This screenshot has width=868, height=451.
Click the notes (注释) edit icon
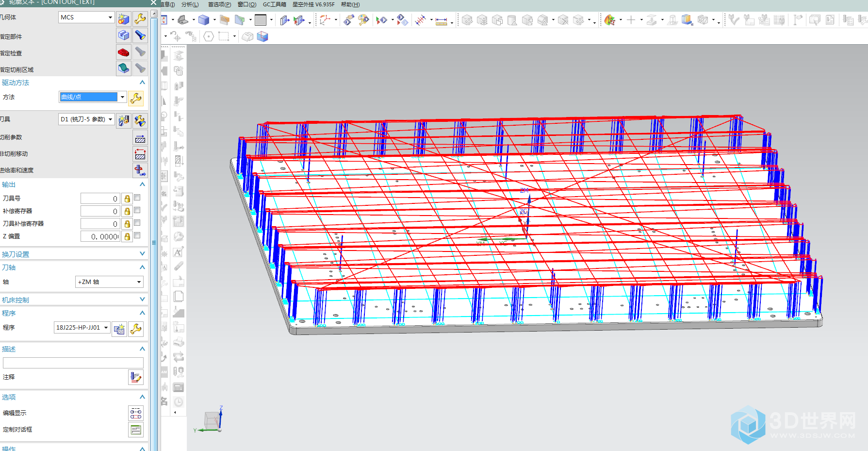(136, 377)
